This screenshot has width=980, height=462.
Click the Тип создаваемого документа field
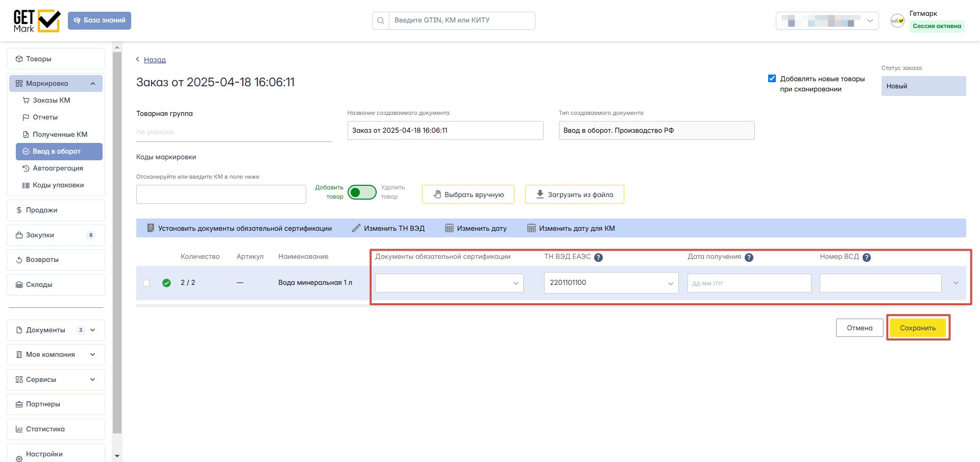coord(656,130)
